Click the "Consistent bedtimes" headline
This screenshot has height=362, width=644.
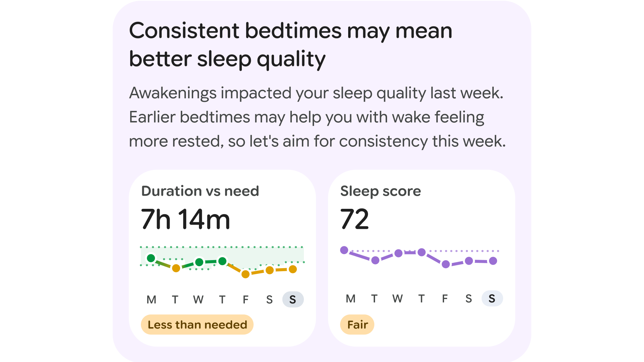point(290,45)
